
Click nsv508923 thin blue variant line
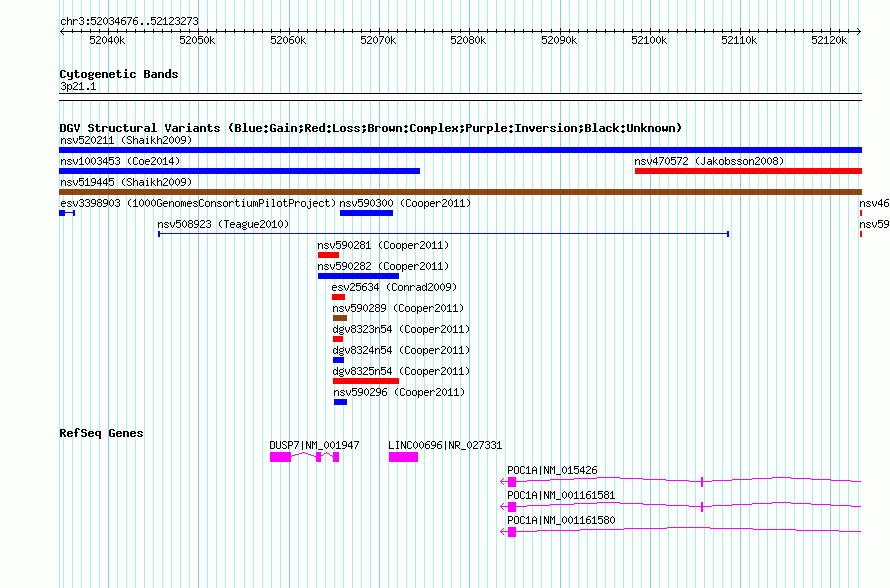point(443,234)
